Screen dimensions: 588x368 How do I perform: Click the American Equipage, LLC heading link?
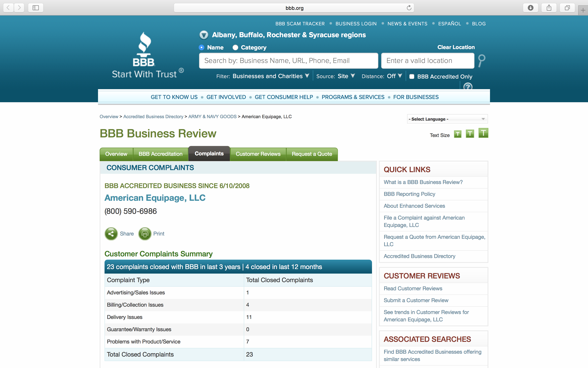click(x=155, y=198)
